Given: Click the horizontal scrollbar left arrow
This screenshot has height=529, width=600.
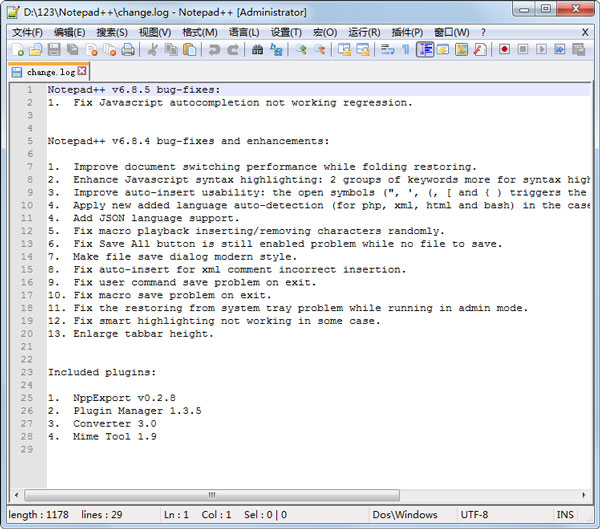Looking at the screenshot, I should tap(16, 495).
